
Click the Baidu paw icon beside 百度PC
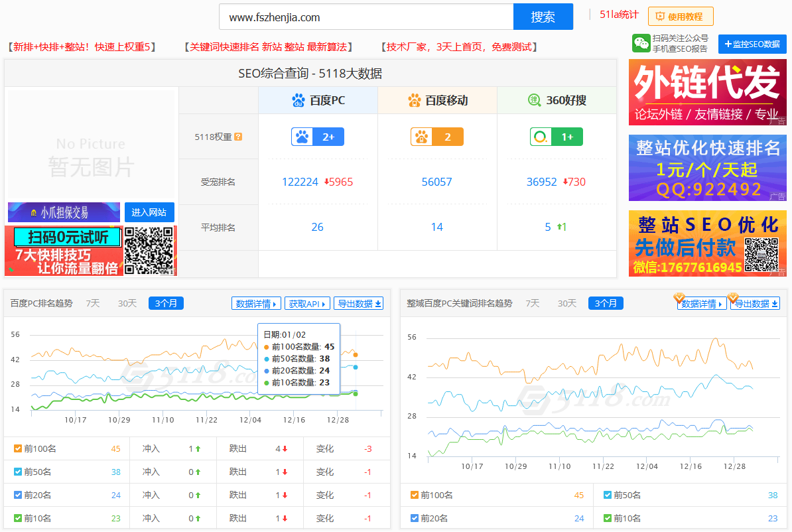point(298,101)
